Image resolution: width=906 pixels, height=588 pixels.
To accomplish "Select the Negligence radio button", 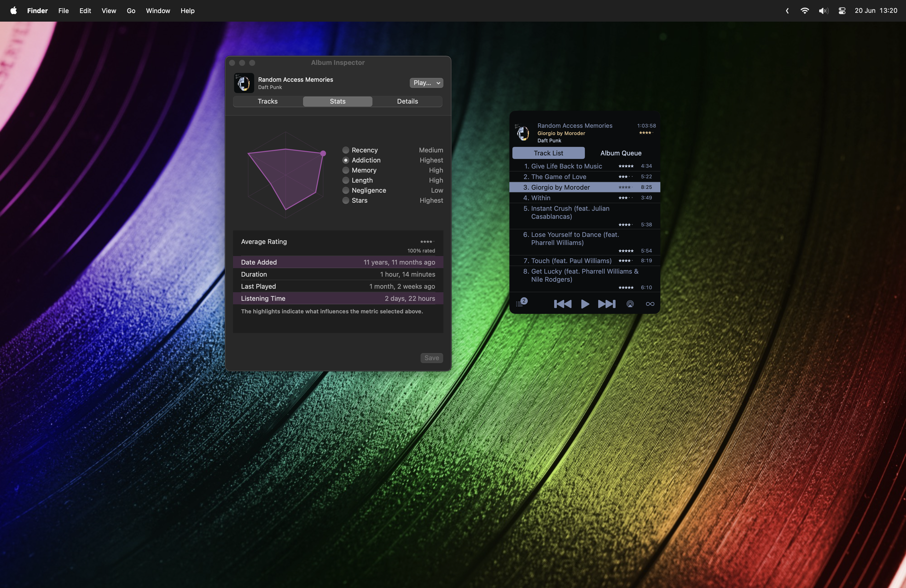I will (x=346, y=190).
